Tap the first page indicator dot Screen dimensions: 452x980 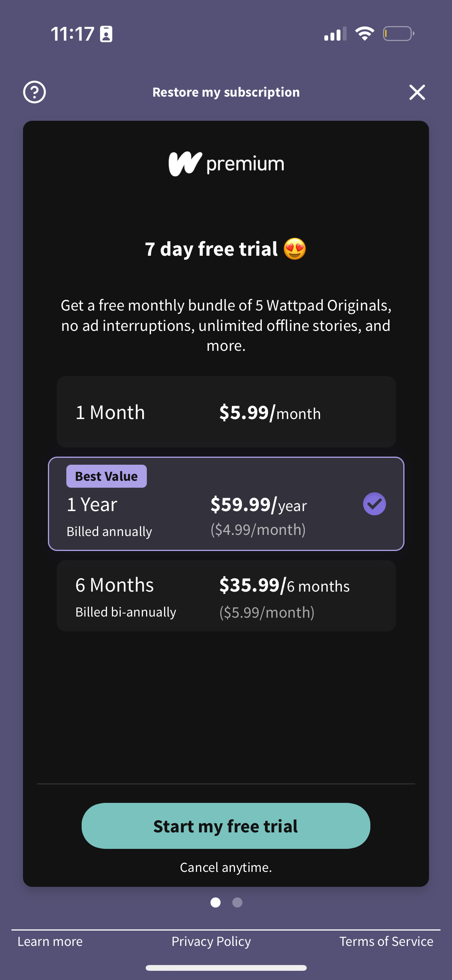point(216,903)
